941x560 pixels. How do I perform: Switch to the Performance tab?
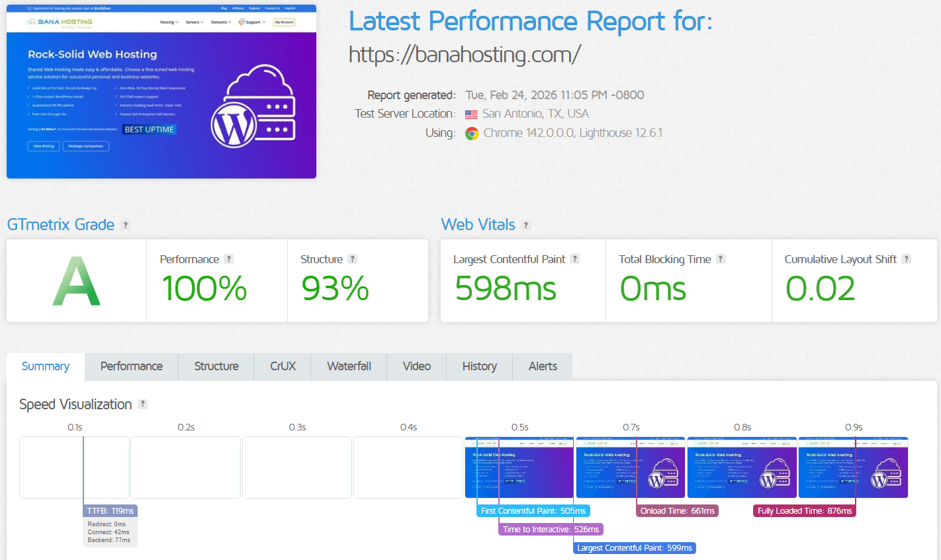click(x=132, y=366)
